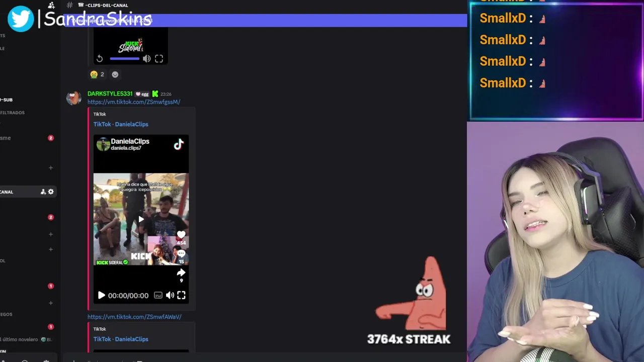Like the TikTok clip with the heart icon
The height and width of the screenshot is (362, 644).
(181, 235)
